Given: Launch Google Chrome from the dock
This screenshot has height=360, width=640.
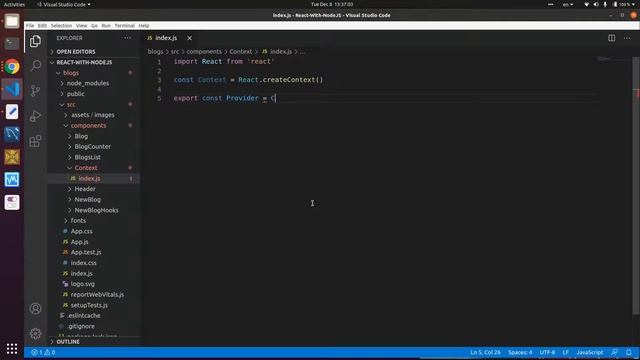Looking at the screenshot, I should point(12,66).
